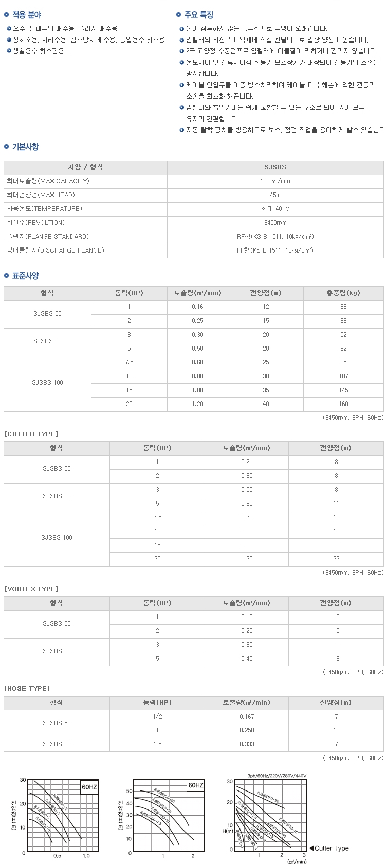Click the [CUTTER TYPE] section heading
This screenshot has height=868, width=387.
(31, 434)
